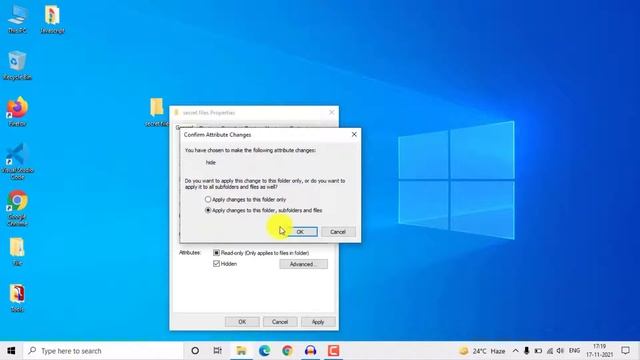Click OK in the Properties window

(x=242, y=322)
